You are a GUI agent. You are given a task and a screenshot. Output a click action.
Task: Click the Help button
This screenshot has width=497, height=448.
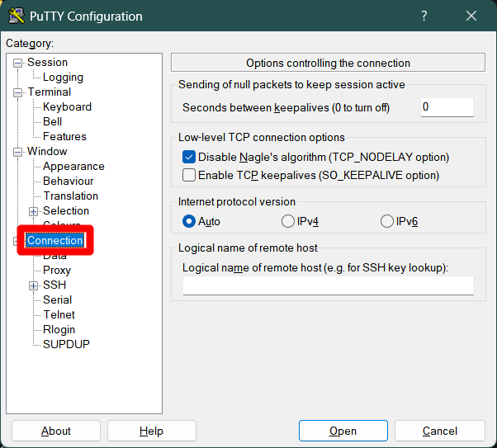152,431
